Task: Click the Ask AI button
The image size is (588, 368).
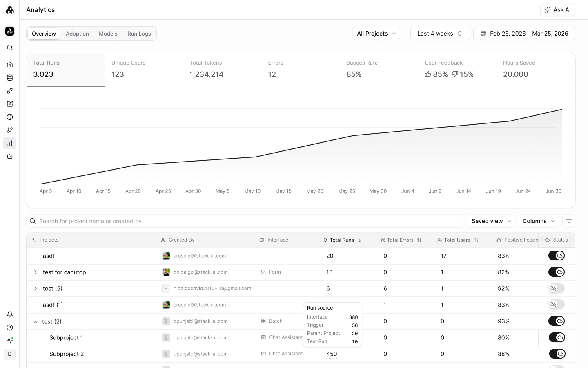Action: click(557, 10)
